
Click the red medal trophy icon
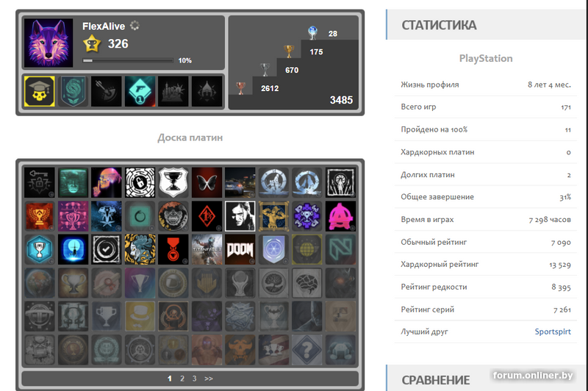(173, 249)
